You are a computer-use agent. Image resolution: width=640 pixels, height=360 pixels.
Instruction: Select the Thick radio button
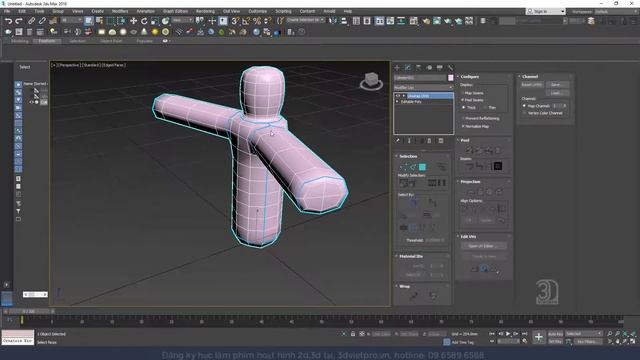point(464,107)
